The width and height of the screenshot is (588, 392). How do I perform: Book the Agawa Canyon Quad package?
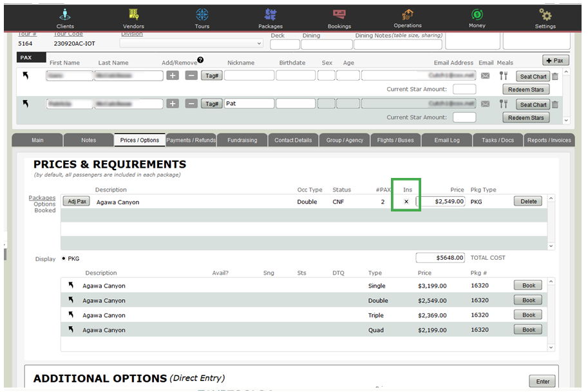pyautogui.click(x=527, y=329)
